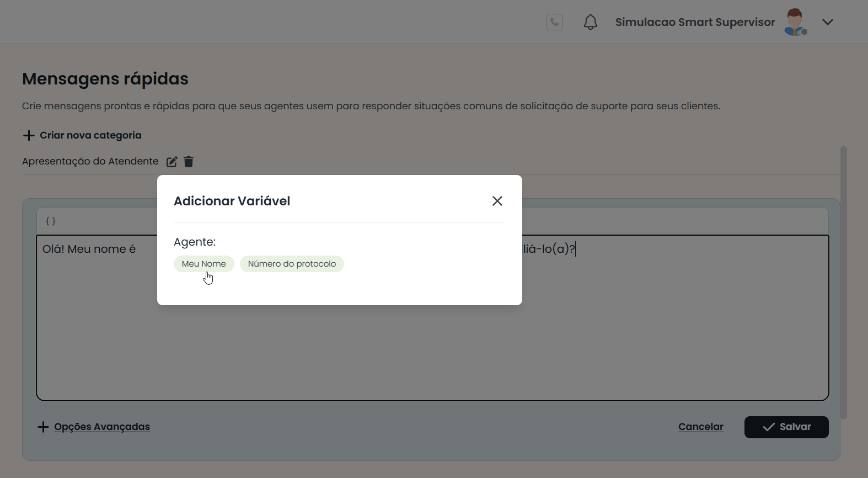Click the plus icon beside Opções Avançadas
This screenshot has height=478, width=868.
pyautogui.click(x=43, y=427)
